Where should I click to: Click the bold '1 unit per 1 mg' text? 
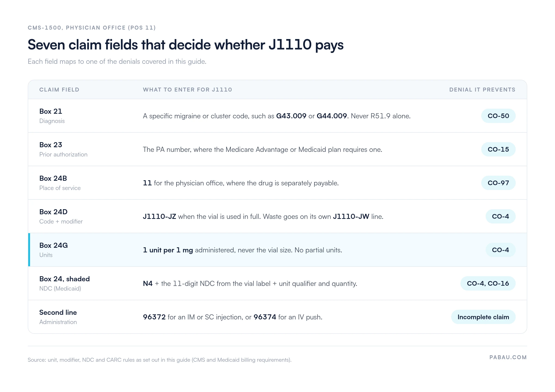click(x=168, y=250)
